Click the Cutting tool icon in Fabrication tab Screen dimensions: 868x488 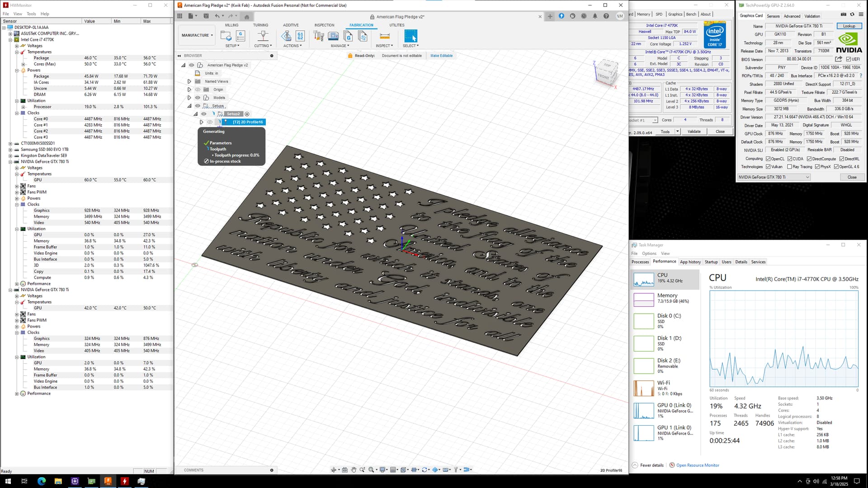click(x=263, y=36)
